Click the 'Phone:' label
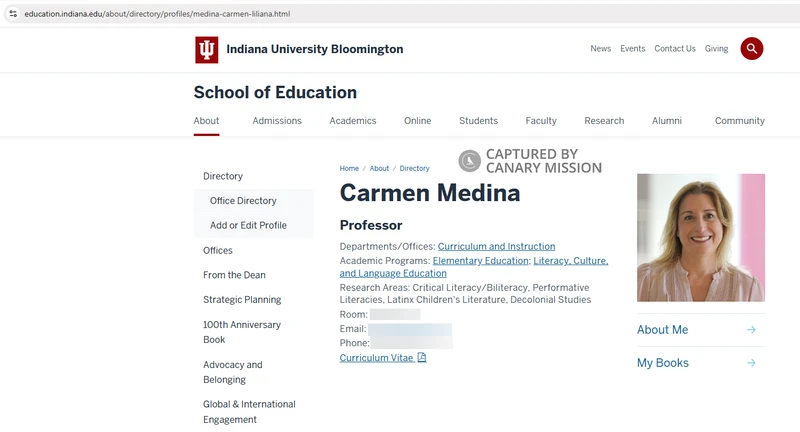The height and width of the screenshot is (432, 800). tap(355, 343)
